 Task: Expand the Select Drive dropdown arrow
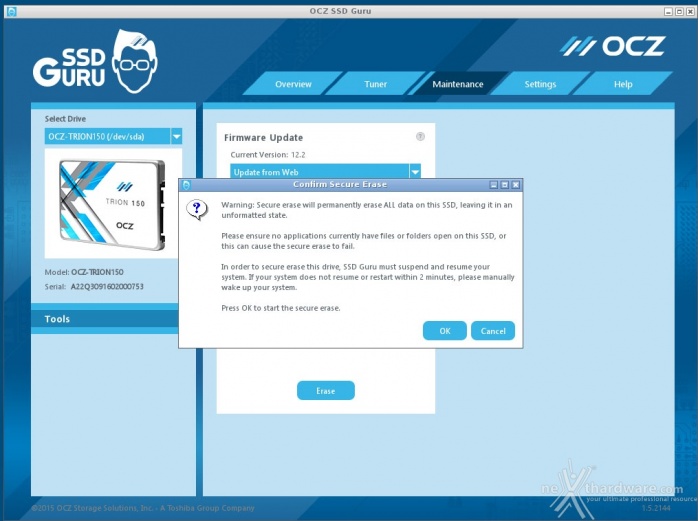click(176, 136)
